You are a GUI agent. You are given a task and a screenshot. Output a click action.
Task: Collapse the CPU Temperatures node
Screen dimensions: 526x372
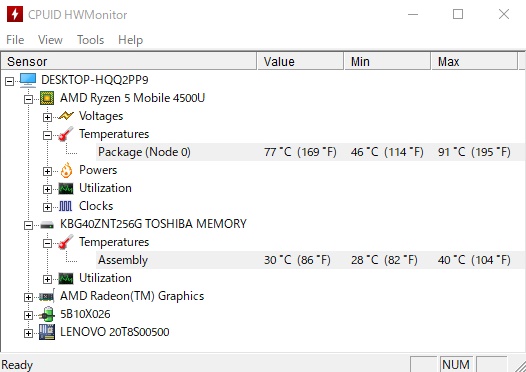click(x=47, y=136)
